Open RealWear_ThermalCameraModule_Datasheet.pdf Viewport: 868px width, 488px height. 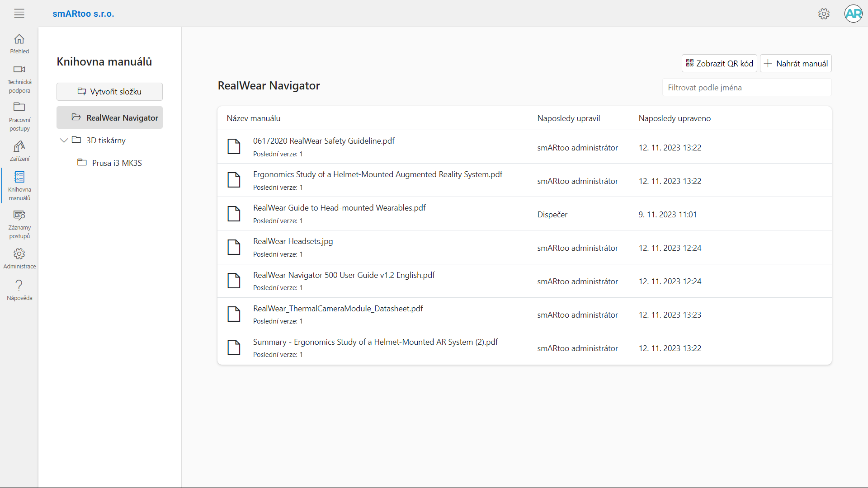click(338, 309)
